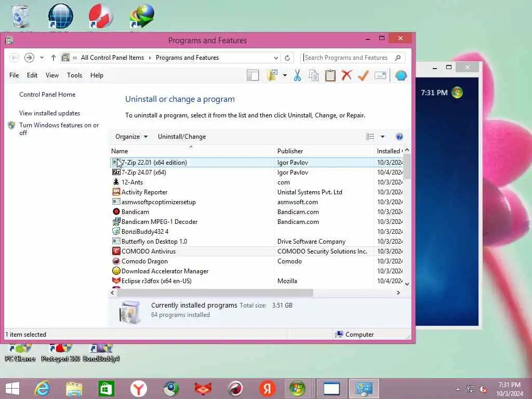Click the blue globe toolbar icon
The width and height of the screenshot is (532, 399).
[x=401, y=75]
